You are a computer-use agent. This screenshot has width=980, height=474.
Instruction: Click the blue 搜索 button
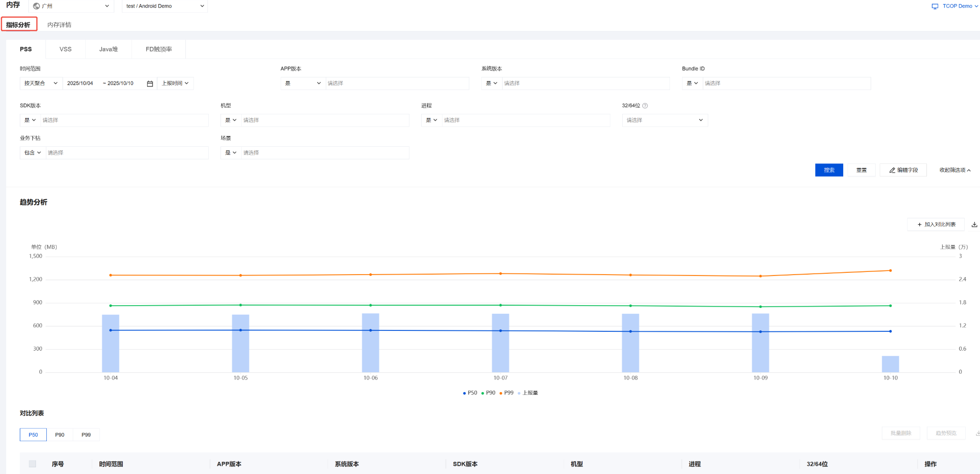click(829, 170)
